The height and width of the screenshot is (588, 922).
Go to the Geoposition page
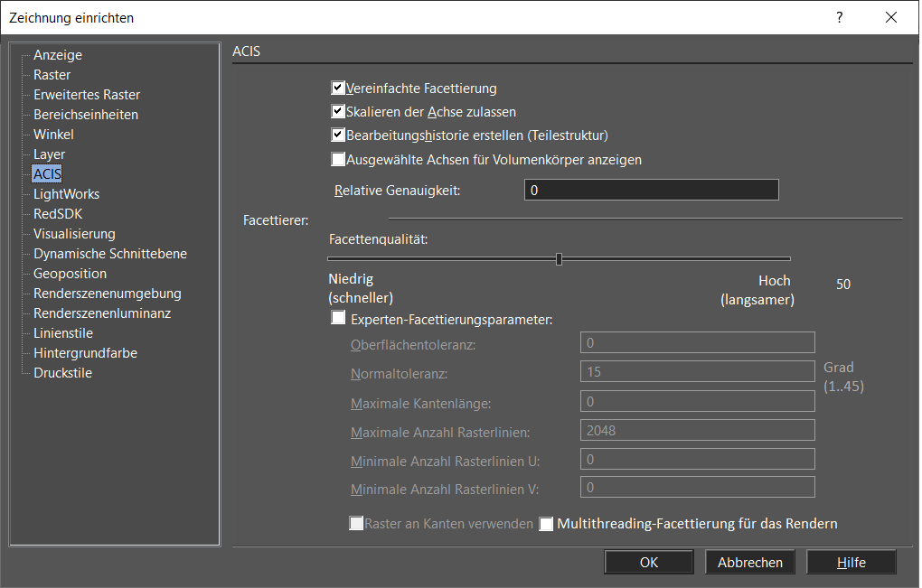coord(70,274)
